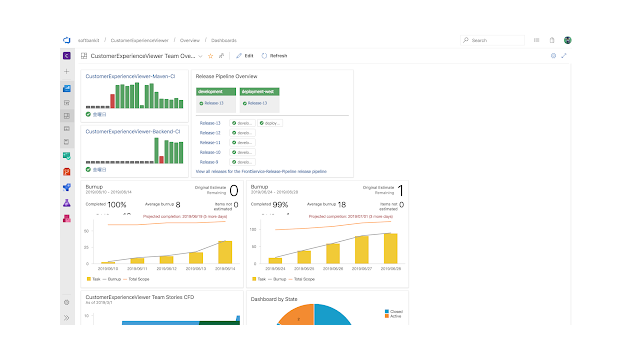Open the purple project icon in sidebar
The width and height of the screenshot is (630, 360).
[x=67, y=55]
